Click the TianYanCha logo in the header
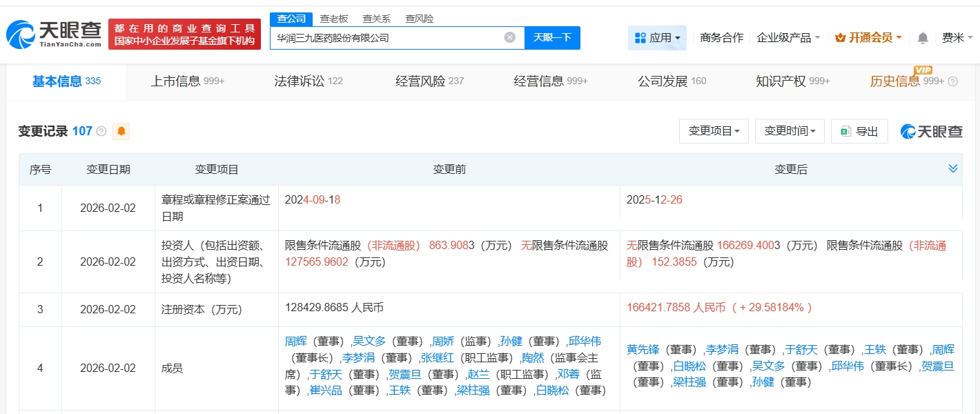Viewport: 980px width, 414px height. click(x=54, y=34)
